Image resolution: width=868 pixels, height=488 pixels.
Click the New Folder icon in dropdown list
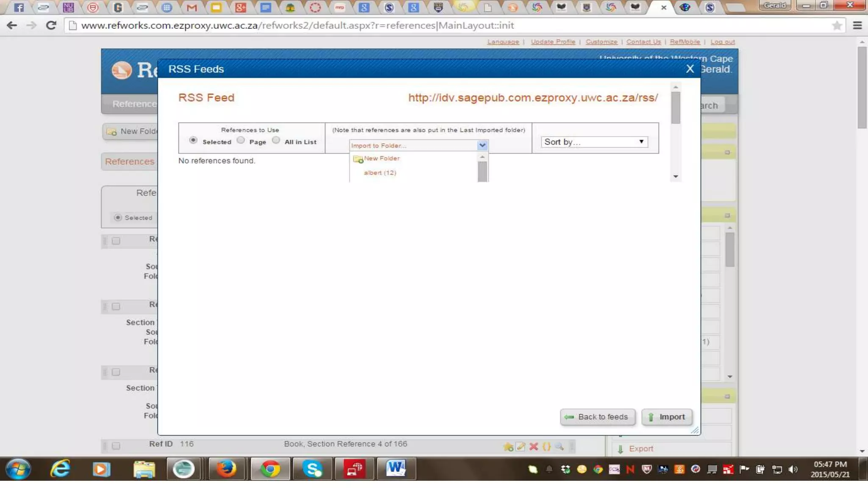tap(358, 159)
